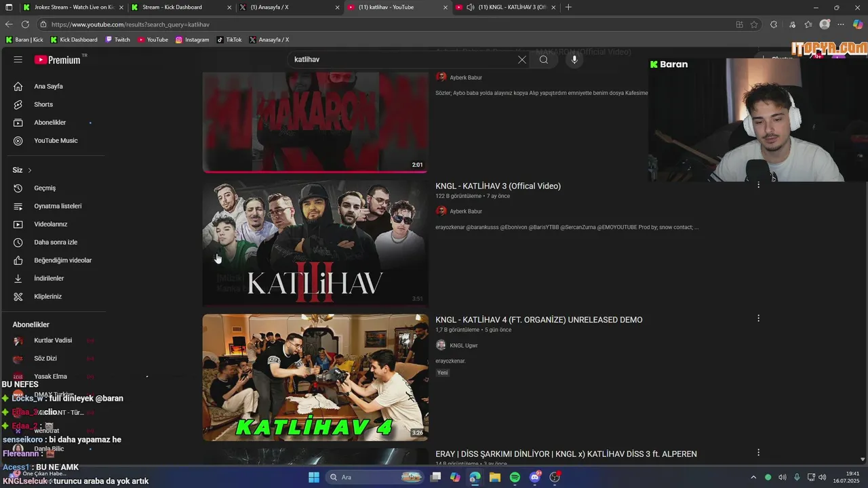Reload the page with the refresh icon

[x=25, y=24]
